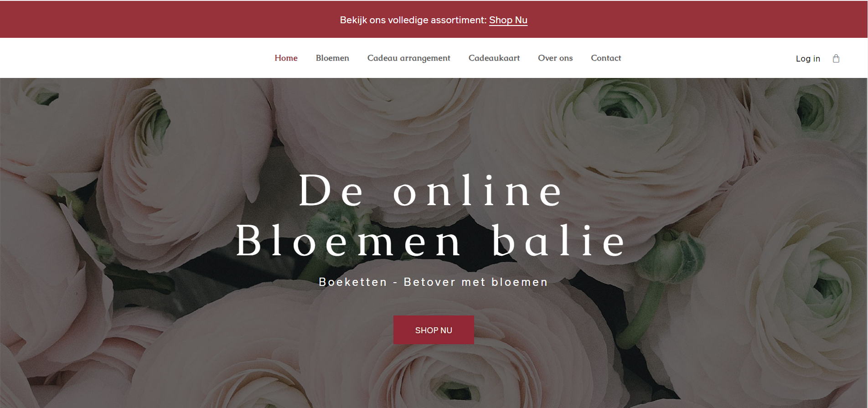
Task: Click the 'De online' heading line
Action: coord(431,191)
